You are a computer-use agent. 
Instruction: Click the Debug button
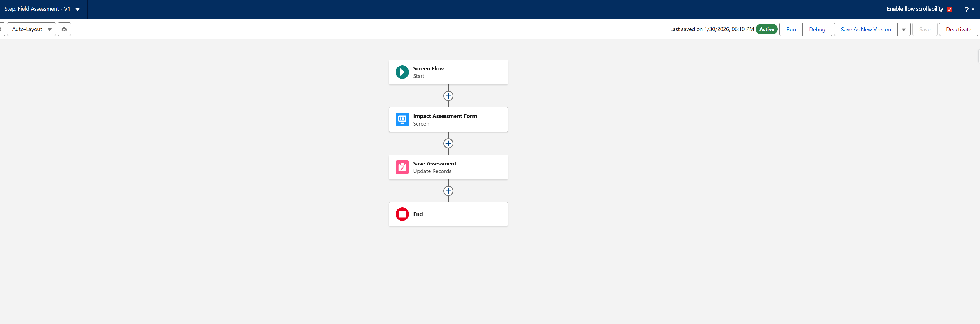pos(817,29)
